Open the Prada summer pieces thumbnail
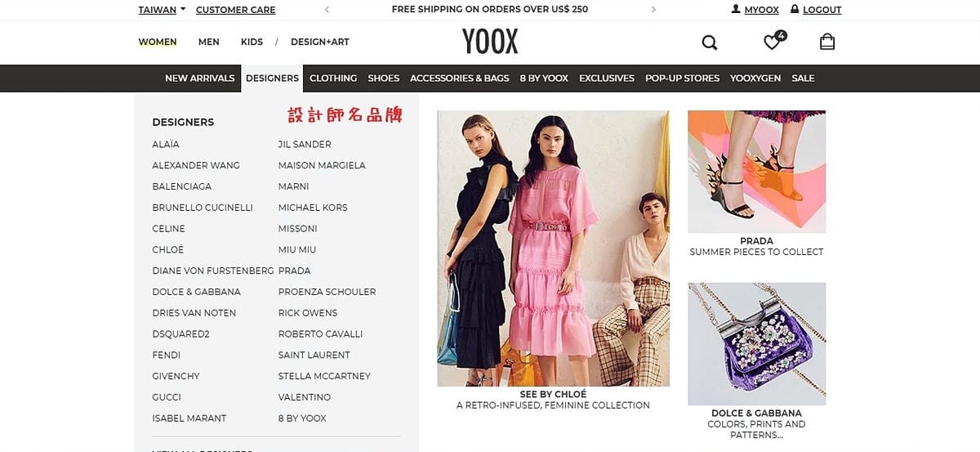Screen dimensions: 980x452 click(756, 172)
